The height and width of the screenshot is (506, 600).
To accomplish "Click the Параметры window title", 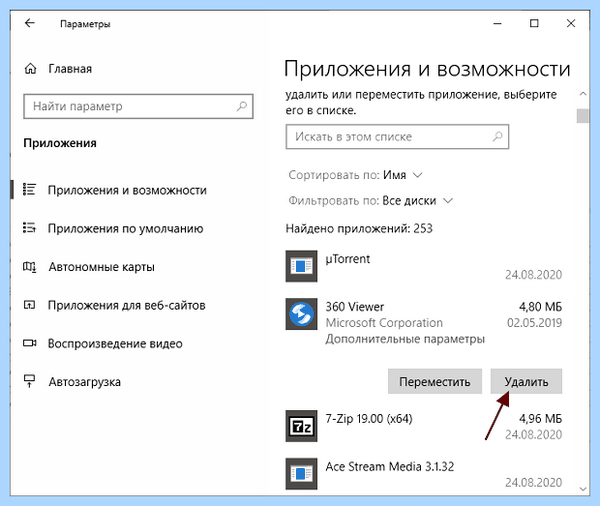I will [85, 24].
